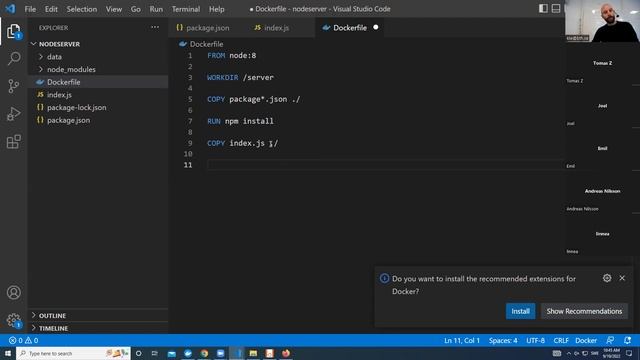Open notification settings gear in Docker prompt
This screenshot has width=640, height=360.
coord(607,278)
